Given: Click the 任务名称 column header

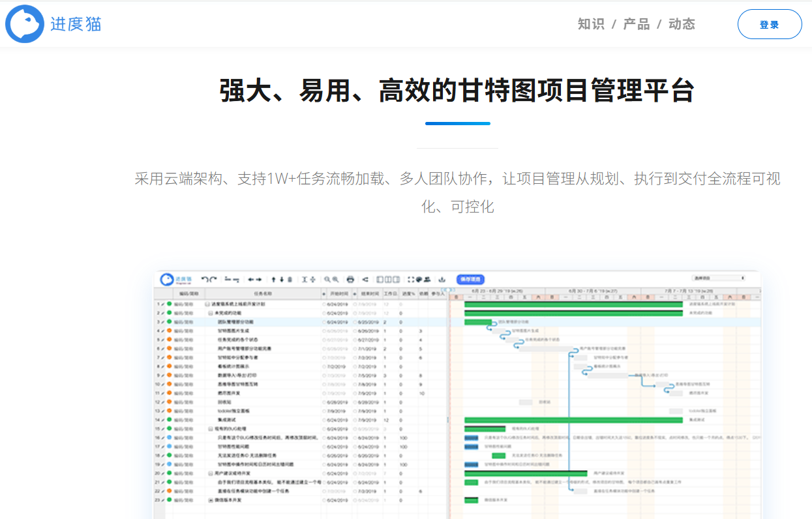Looking at the screenshot, I should click(263, 294).
